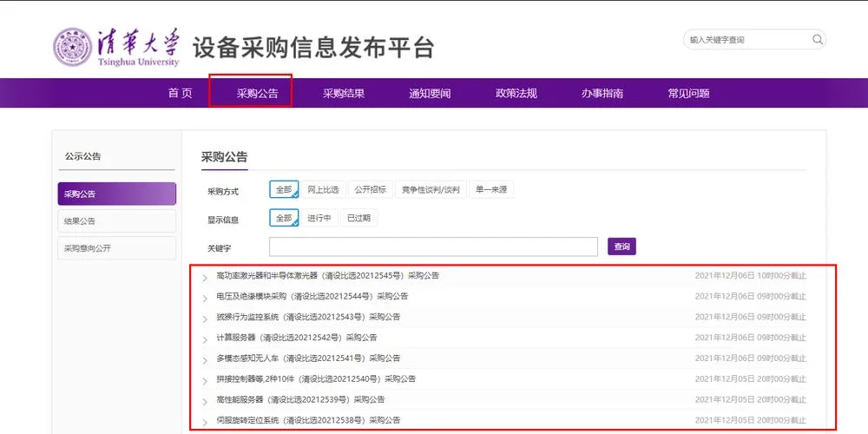Filter by 公开招标 procurement method
The width and height of the screenshot is (868, 434).
pyautogui.click(x=371, y=189)
